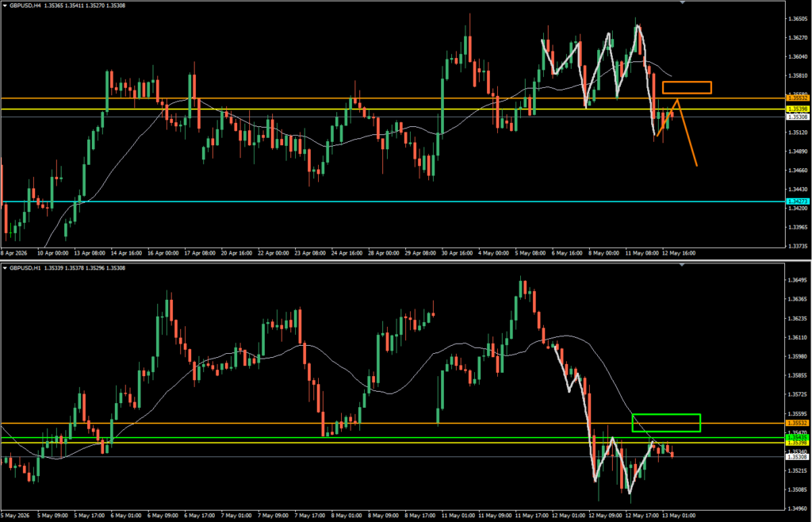
Task: Click the 1.36040 price scale value
Action: [798, 57]
